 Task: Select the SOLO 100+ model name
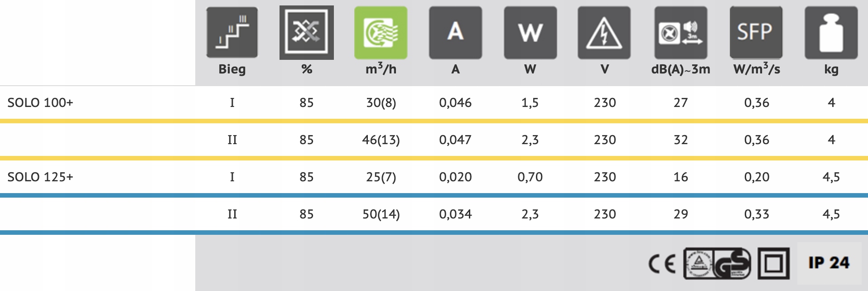tap(40, 103)
